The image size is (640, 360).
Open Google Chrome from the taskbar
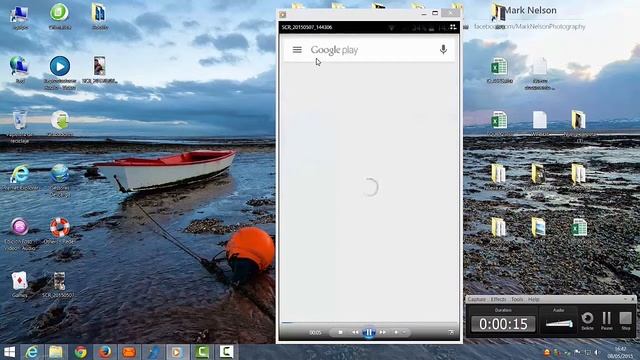click(80, 352)
